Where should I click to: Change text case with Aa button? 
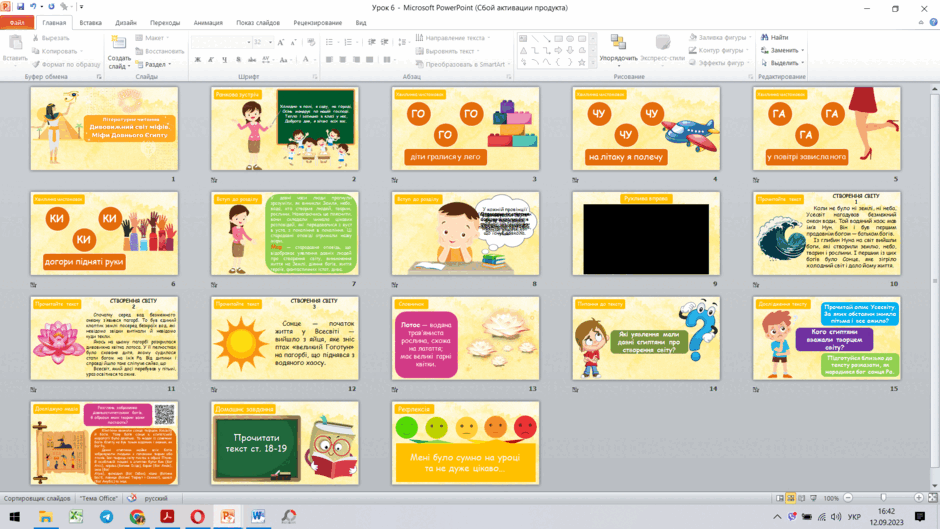point(285,59)
